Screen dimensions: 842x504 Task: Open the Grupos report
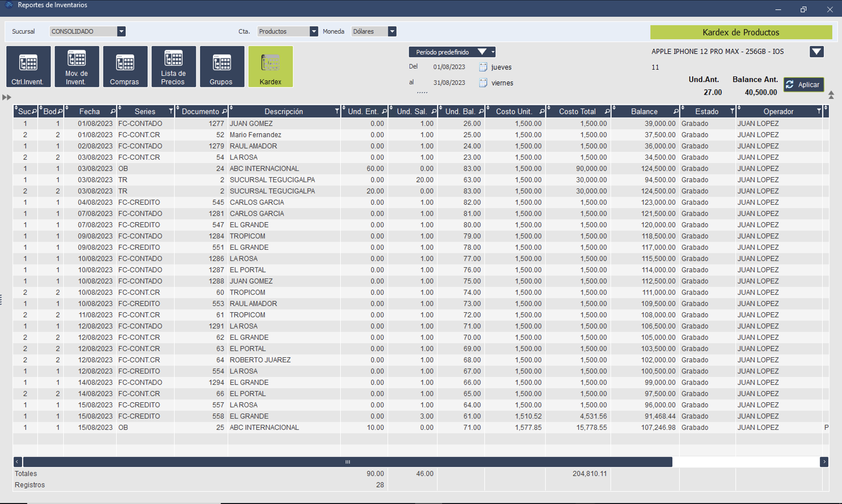click(222, 66)
